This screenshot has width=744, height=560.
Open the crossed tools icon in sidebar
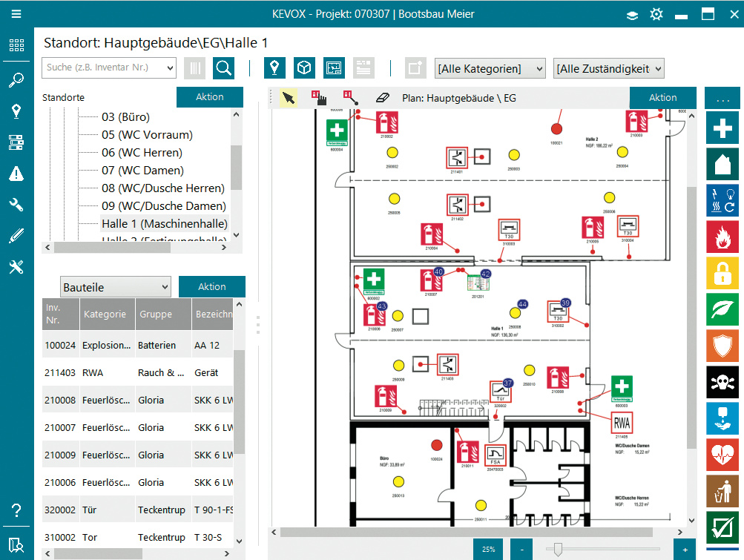pyautogui.click(x=16, y=267)
